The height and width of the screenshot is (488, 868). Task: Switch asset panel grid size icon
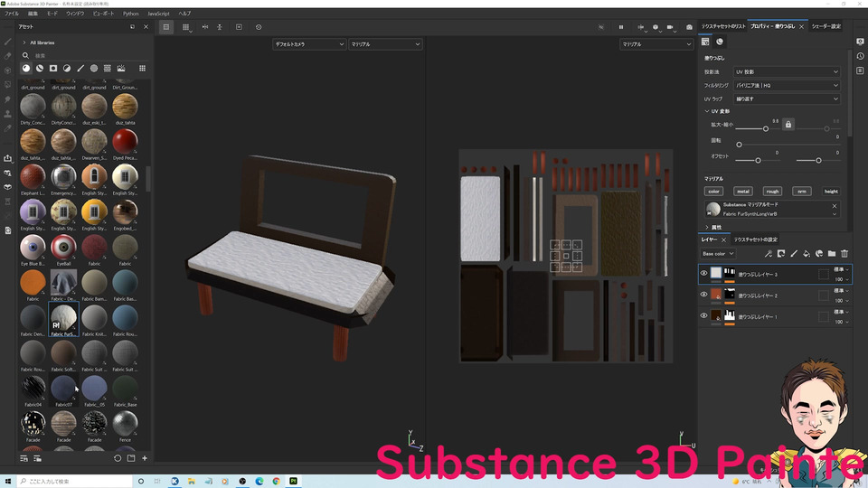(142, 68)
